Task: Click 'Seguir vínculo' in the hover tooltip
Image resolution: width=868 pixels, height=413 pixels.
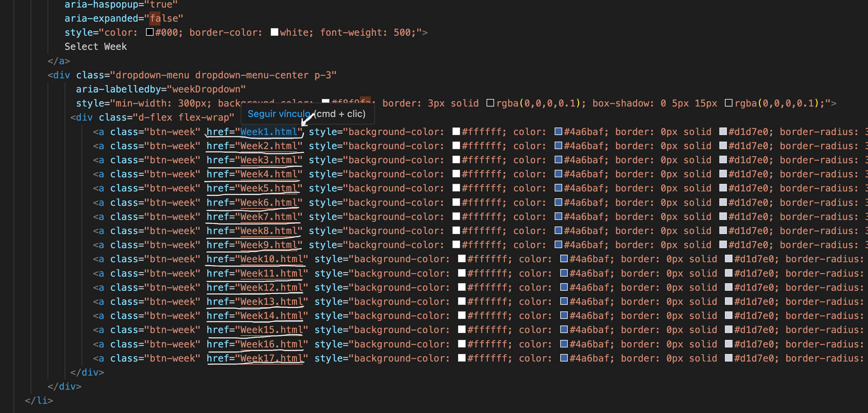Action: coord(279,114)
